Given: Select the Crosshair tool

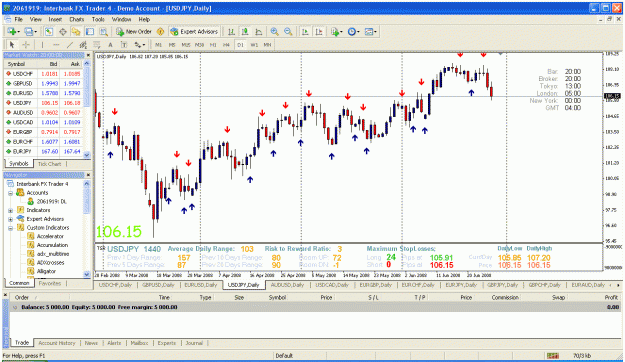Looking at the screenshot, I should pyautogui.click(x=26, y=45).
